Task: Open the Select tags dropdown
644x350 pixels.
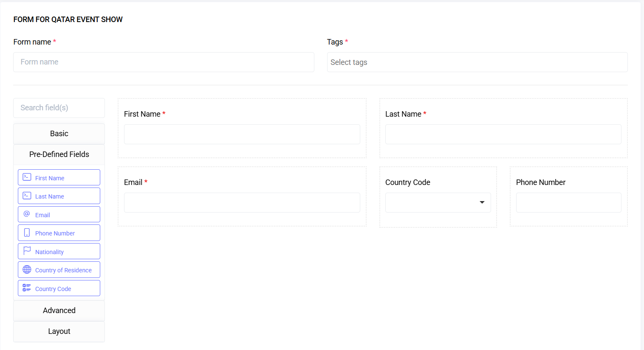Action: [477, 62]
